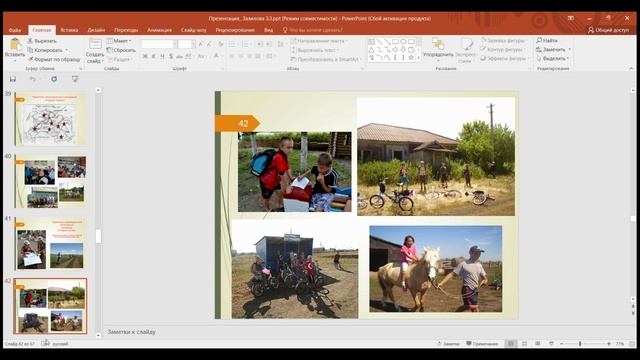The image size is (640, 360).
Task: Open the File (Файл) tab
Action: pos(15,30)
